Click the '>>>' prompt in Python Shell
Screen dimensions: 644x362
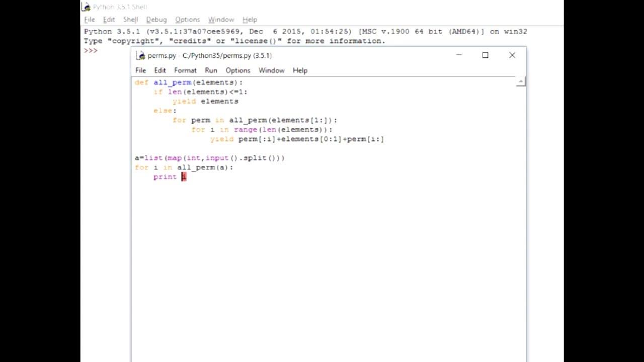91,50
